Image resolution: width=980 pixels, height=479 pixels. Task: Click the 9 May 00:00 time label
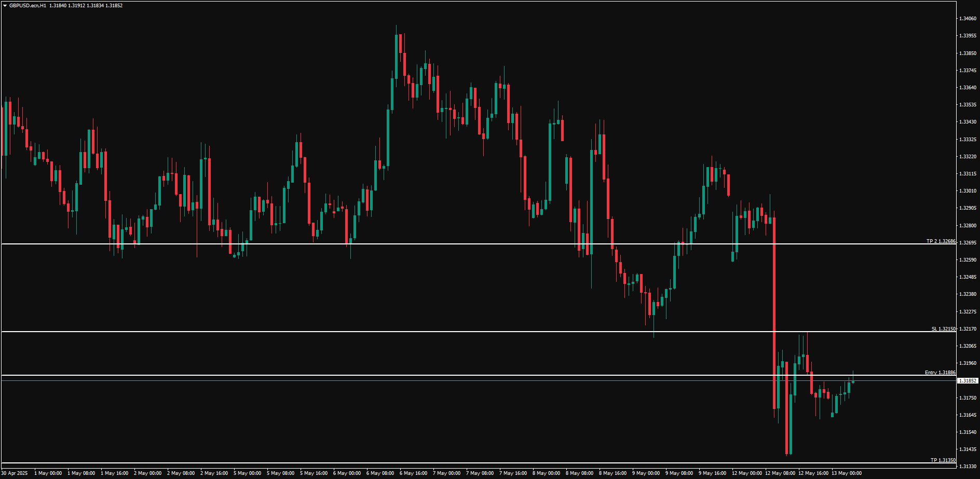646,473
